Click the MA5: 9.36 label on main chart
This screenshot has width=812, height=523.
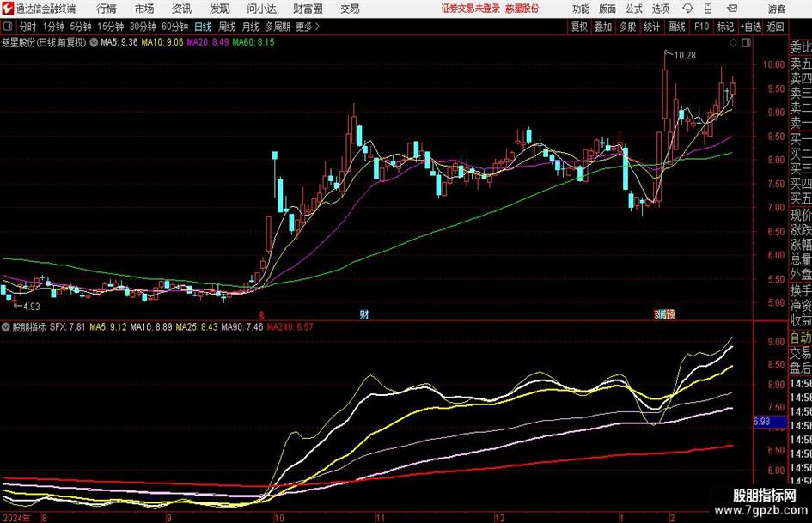119,42
